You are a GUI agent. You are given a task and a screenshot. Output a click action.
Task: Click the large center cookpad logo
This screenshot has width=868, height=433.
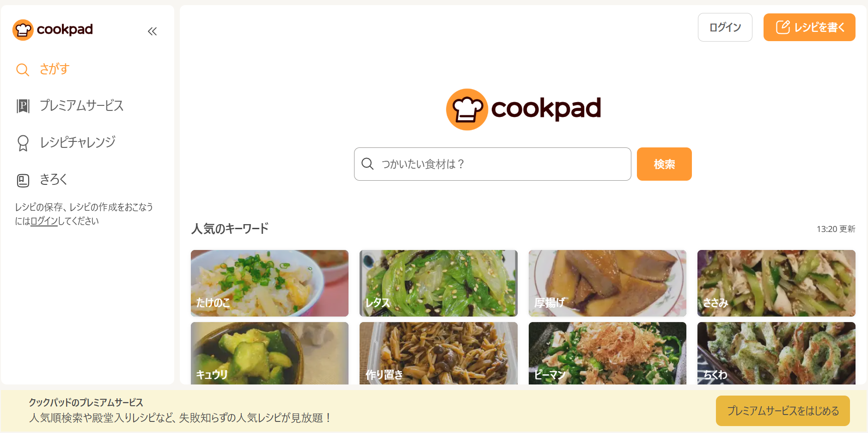click(x=523, y=109)
